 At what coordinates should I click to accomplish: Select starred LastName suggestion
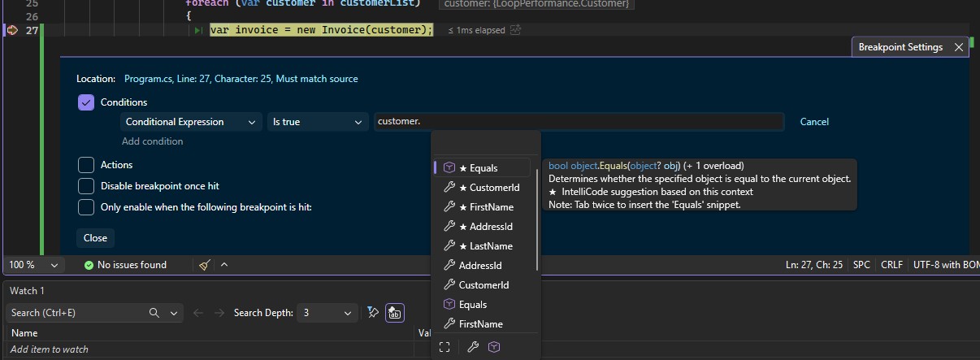click(x=483, y=246)
